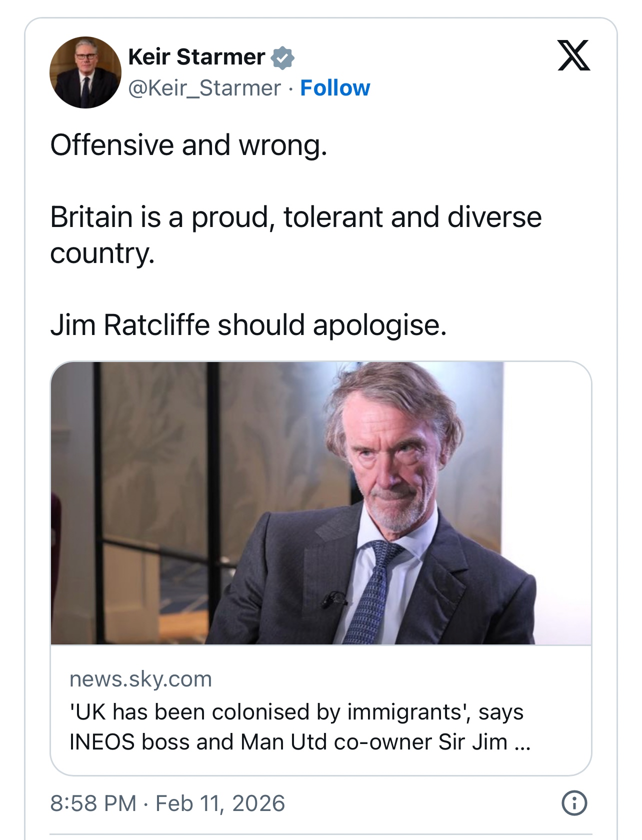This screenshot has width=642, height=840.
Task: Click the news.sky.com domain label
Action: (141, 679)
